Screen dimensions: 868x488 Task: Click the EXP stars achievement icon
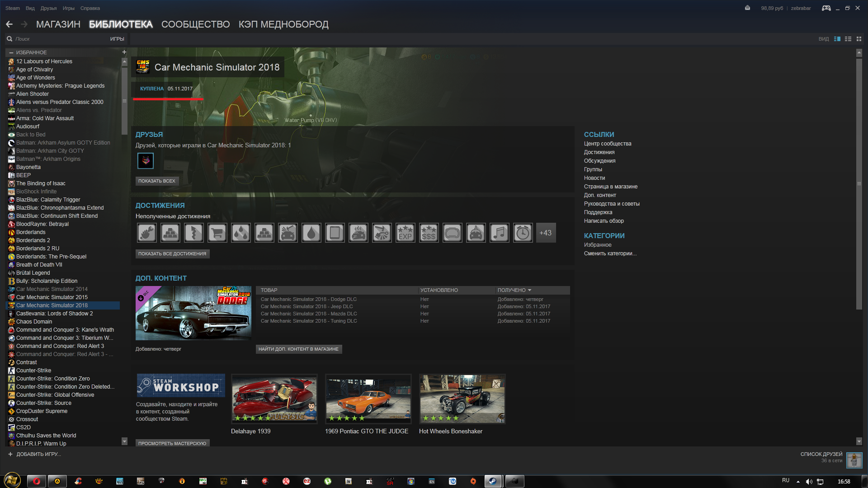[x=405, y=233]
